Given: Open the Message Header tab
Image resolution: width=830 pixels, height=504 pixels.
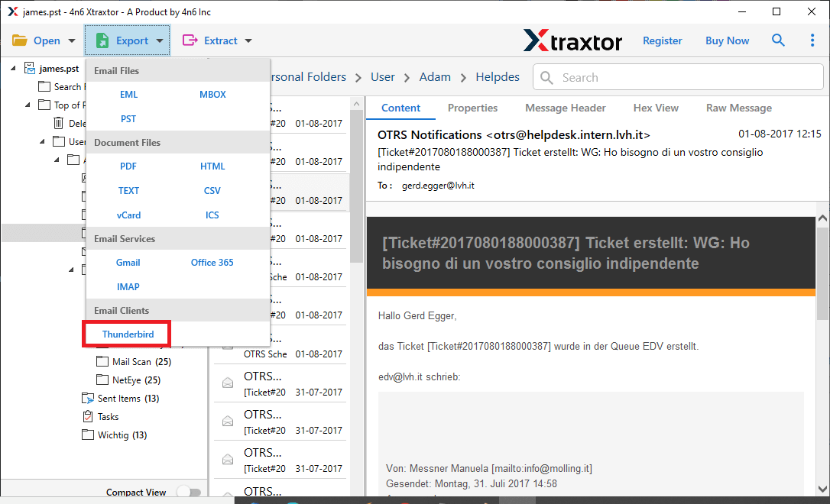Looking at the screenshot, I should [x=566, y=108].
